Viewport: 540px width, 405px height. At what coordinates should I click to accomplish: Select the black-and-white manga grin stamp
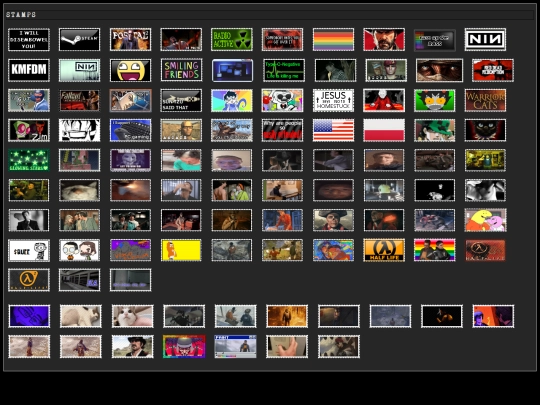pyautogui.click(x=80, y=130)
